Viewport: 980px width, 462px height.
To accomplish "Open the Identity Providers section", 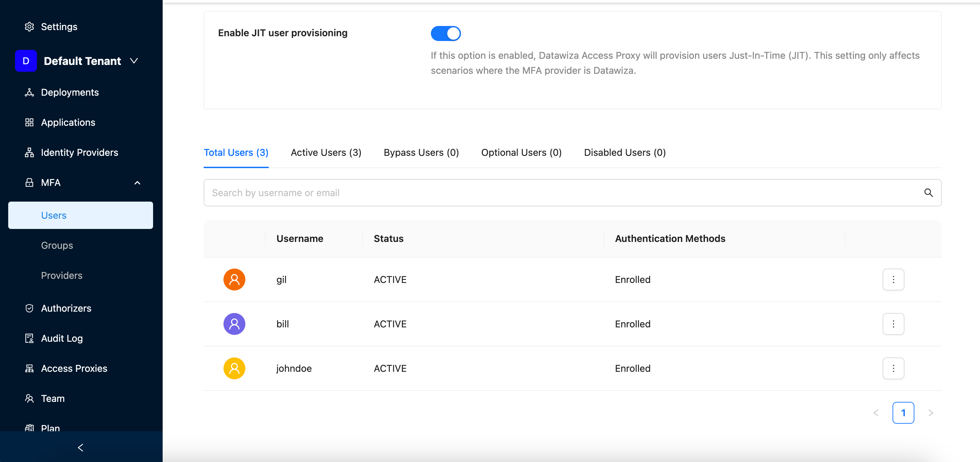I will point(79,152).
